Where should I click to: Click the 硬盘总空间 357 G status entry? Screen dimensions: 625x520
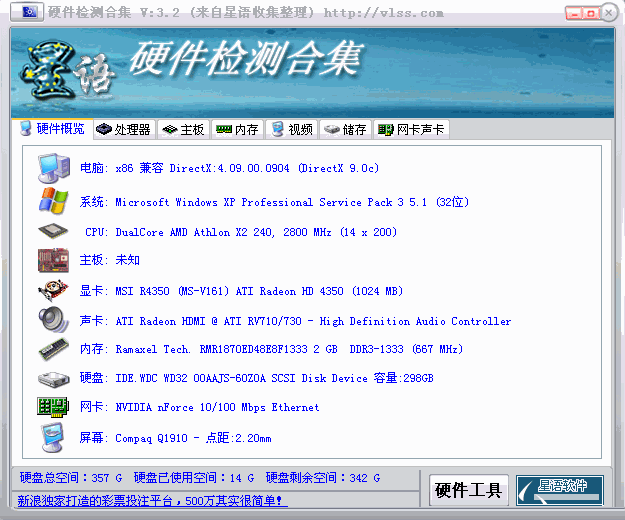pos(71,477)
